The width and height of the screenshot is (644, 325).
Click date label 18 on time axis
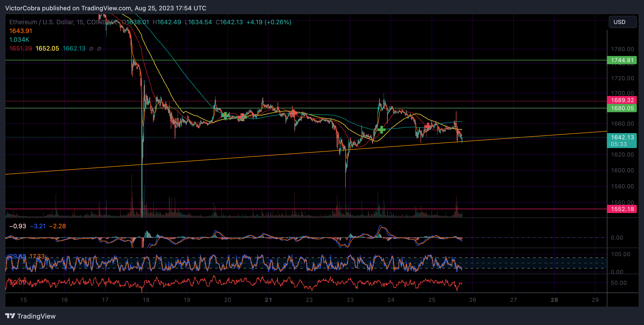tap(146, 300)
